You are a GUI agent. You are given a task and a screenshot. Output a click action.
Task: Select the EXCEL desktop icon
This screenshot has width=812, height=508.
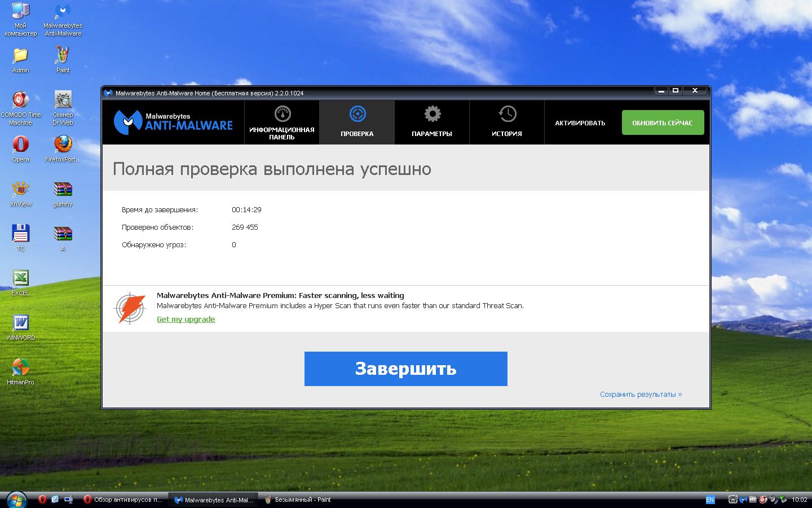21,283
